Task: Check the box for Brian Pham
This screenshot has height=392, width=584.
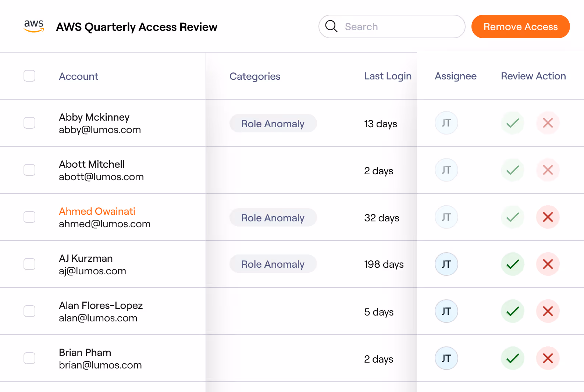Action: [x=29, y=358]
